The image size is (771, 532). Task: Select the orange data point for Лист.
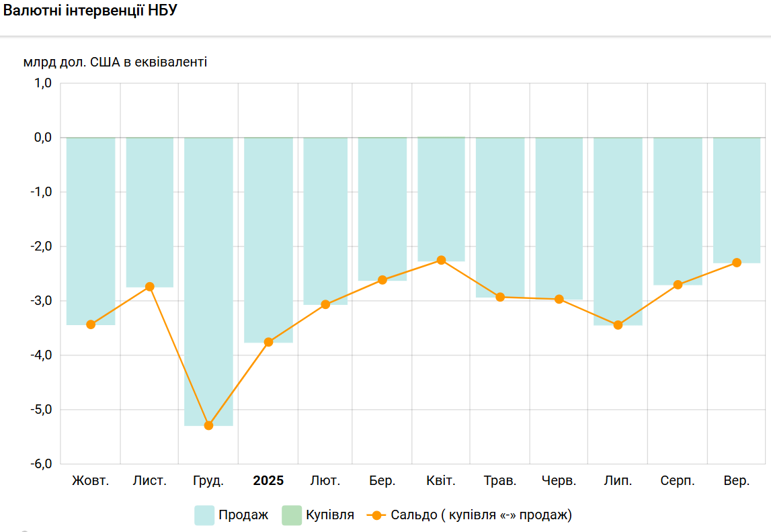click(150, 287)
